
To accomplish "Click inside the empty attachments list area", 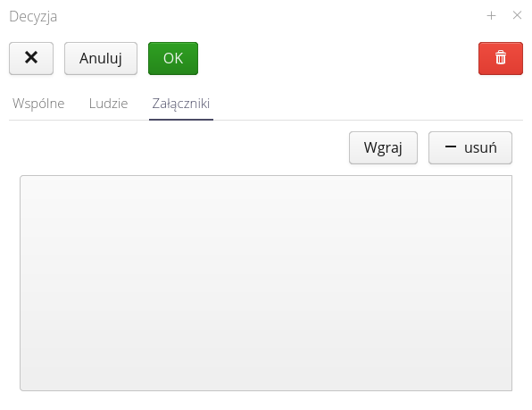I will (266, 283).
